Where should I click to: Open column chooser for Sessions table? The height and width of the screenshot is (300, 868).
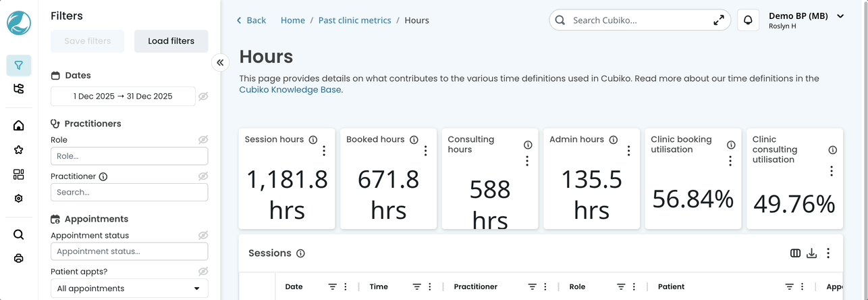tap(796, 253)
